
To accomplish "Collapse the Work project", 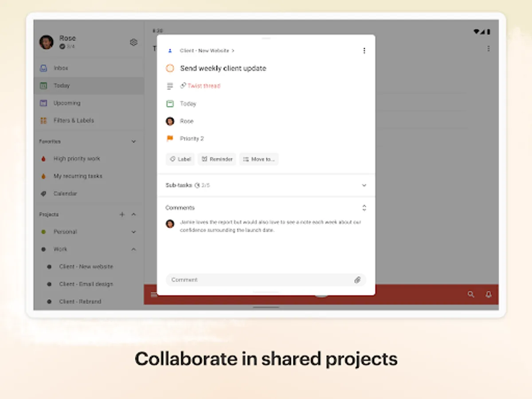I will click(x=133, y=249).
